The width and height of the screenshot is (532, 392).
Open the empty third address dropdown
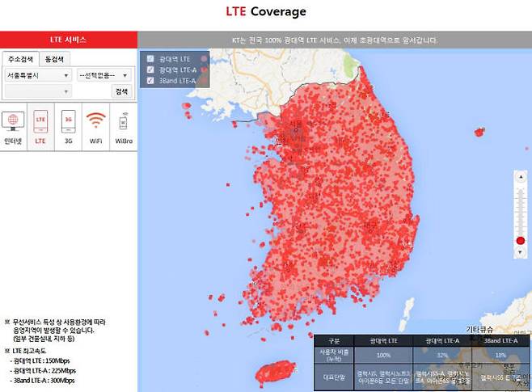point(38,91)
